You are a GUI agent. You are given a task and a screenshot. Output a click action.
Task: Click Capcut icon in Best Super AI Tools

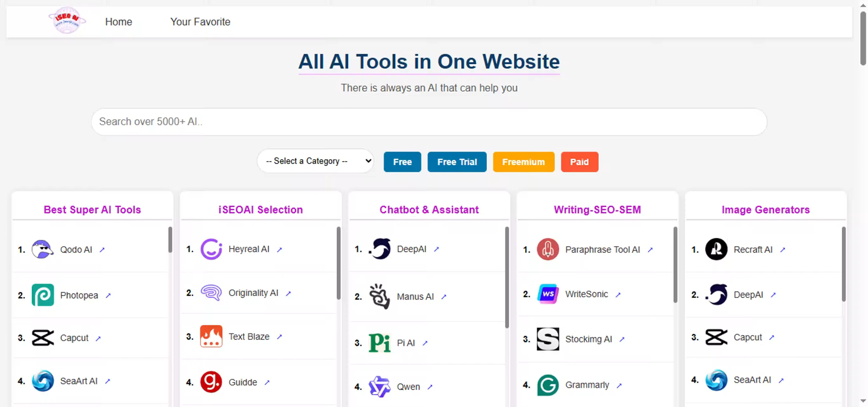pyautogui.click(x=43, y=338)
